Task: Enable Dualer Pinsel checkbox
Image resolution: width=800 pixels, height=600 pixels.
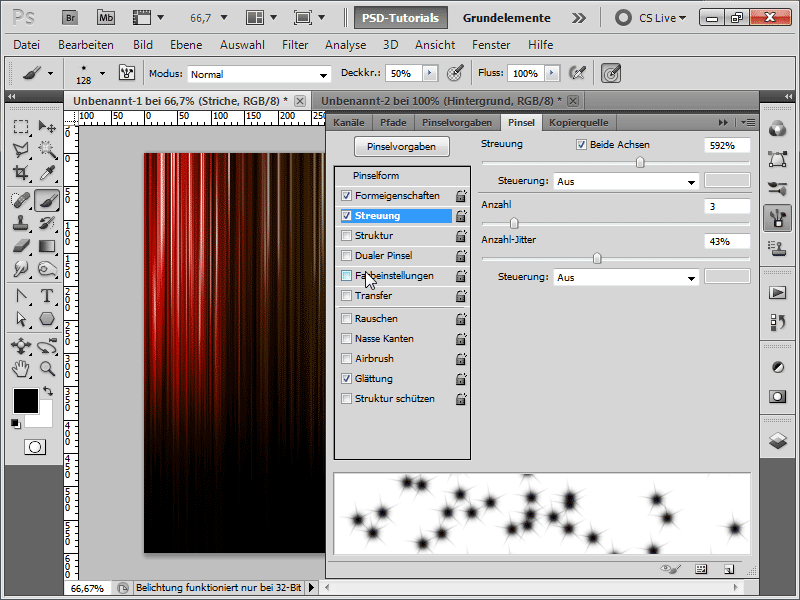Action: tap(346, 255)
